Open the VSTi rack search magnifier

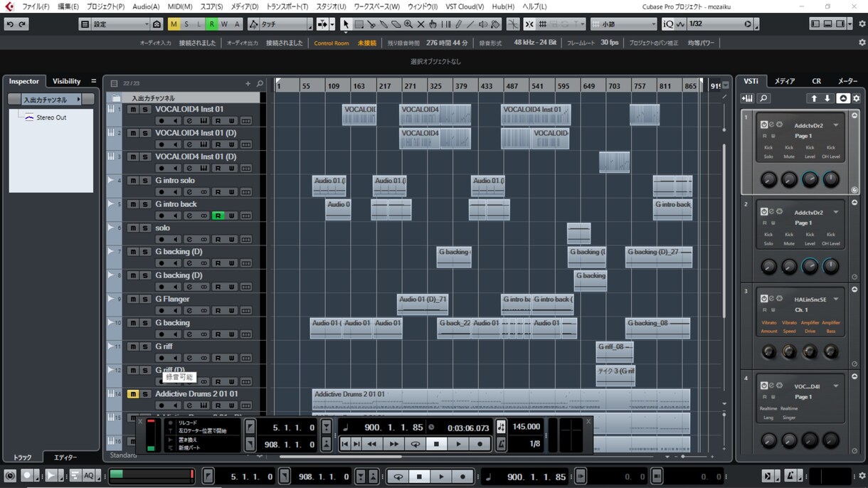coord(763,98)
